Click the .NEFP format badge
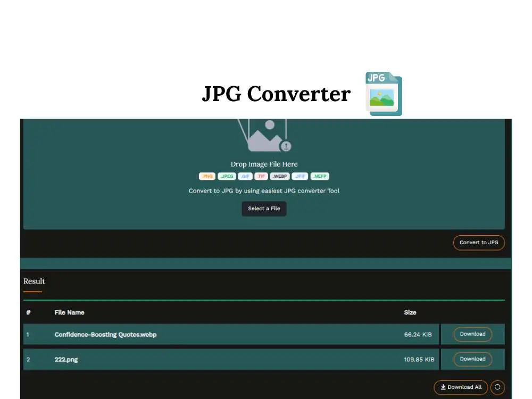532x399 pixels. [x=319, y=176]
